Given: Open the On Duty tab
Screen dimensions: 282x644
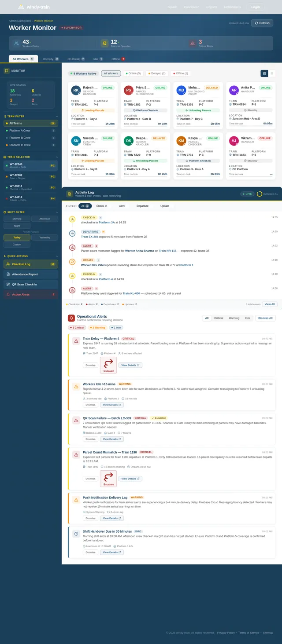Looking at the screenshot, I should pos(51,59).
